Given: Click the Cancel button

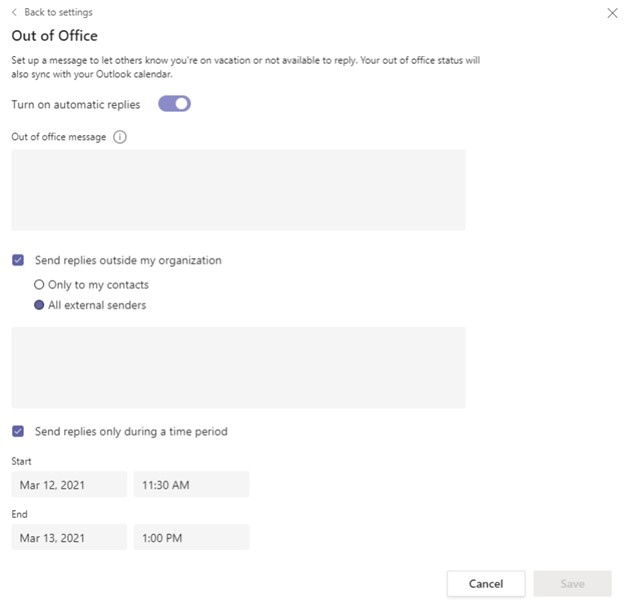Looking at the screenshot, I should (486, 584).
